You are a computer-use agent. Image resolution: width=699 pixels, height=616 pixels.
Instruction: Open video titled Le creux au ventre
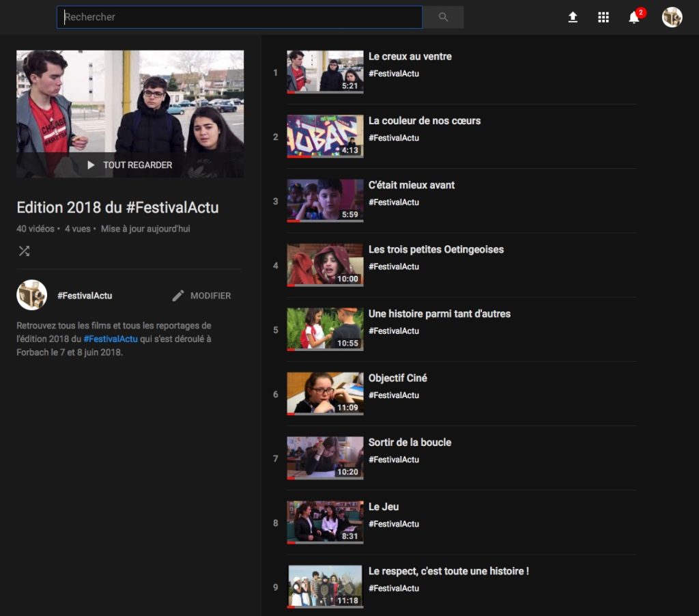(x=410, y=57)
